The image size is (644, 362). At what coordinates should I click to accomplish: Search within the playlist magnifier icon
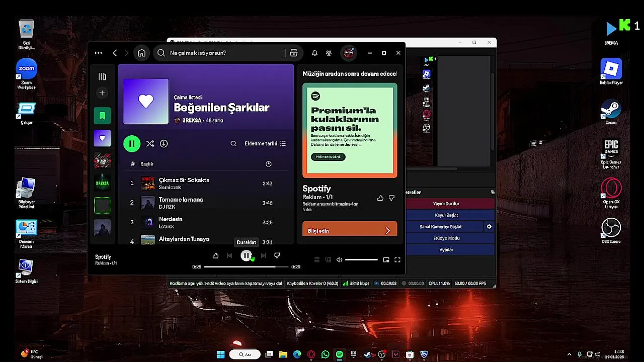233,144
